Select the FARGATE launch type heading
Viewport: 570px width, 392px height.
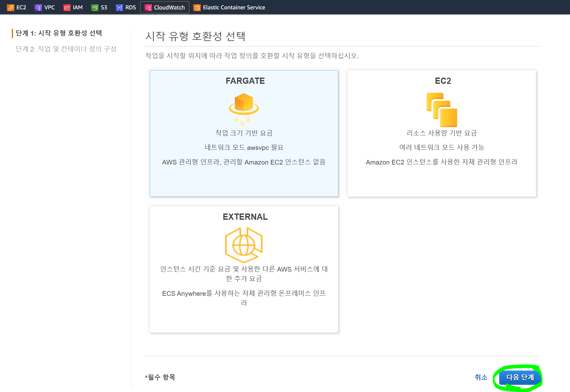[x=245, y=81]
